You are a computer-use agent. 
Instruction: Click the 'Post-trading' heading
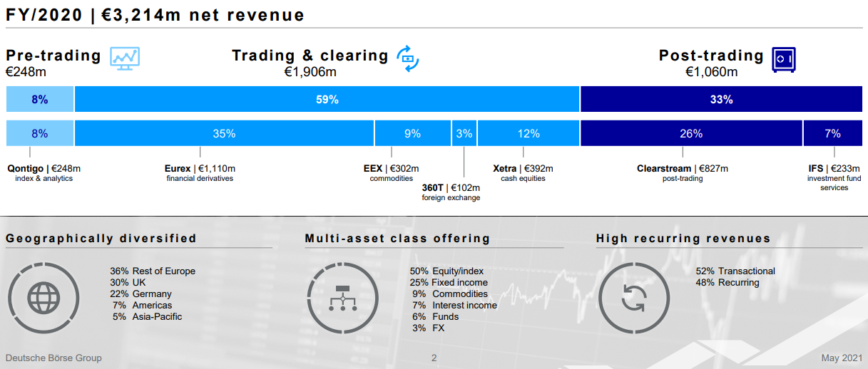tap(711, 56)
